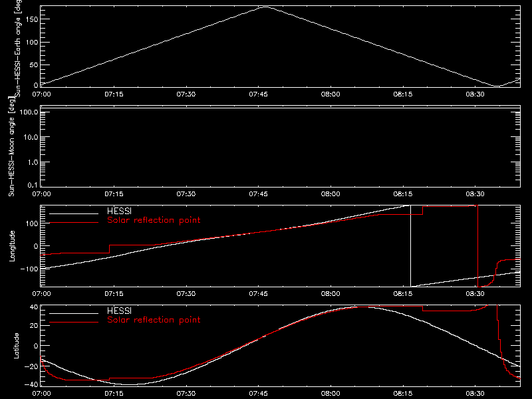The height and width of the screenshot is (399, 532).
Task: Click the 150 tick on Earth angle axis
Action: pos(31,19)
